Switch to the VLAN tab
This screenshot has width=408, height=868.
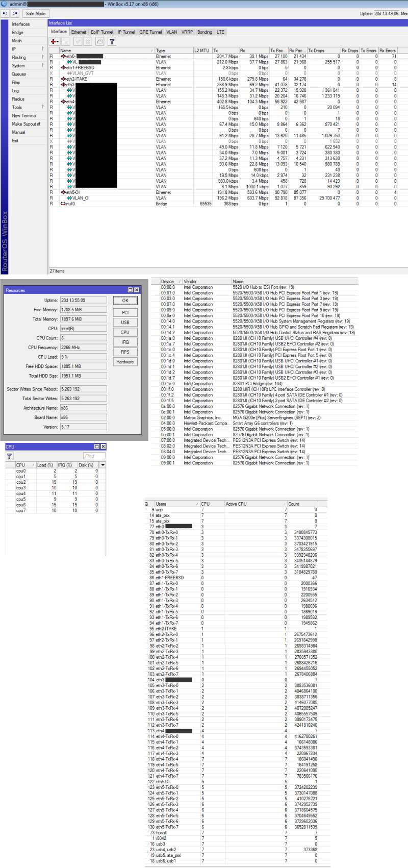pyautogui.click(x=172, y=32)
